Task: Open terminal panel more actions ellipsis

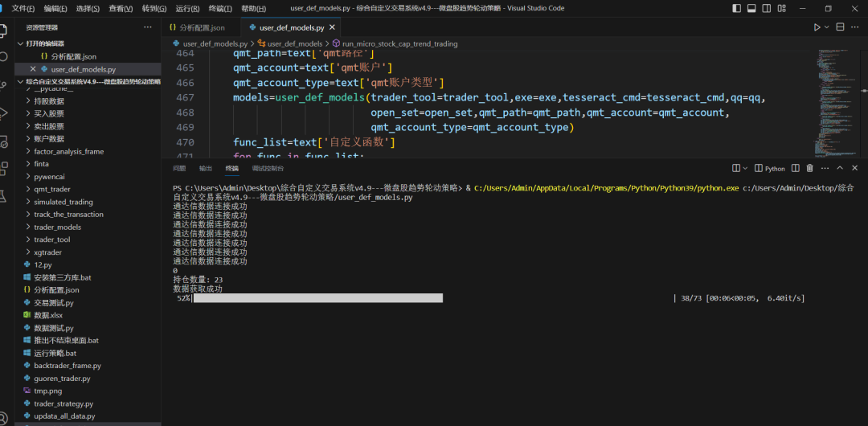Action: [825, 168]
